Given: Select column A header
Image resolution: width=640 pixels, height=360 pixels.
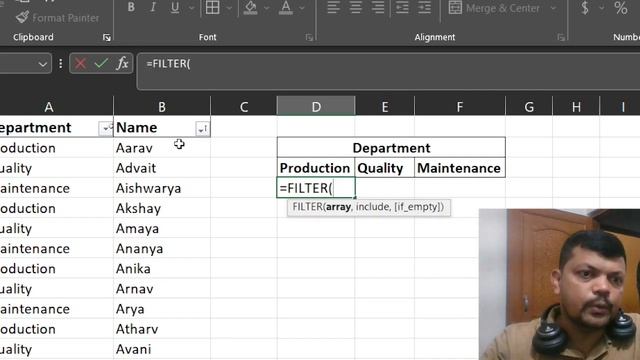Looking at the screenshot, I should point(49,107).
